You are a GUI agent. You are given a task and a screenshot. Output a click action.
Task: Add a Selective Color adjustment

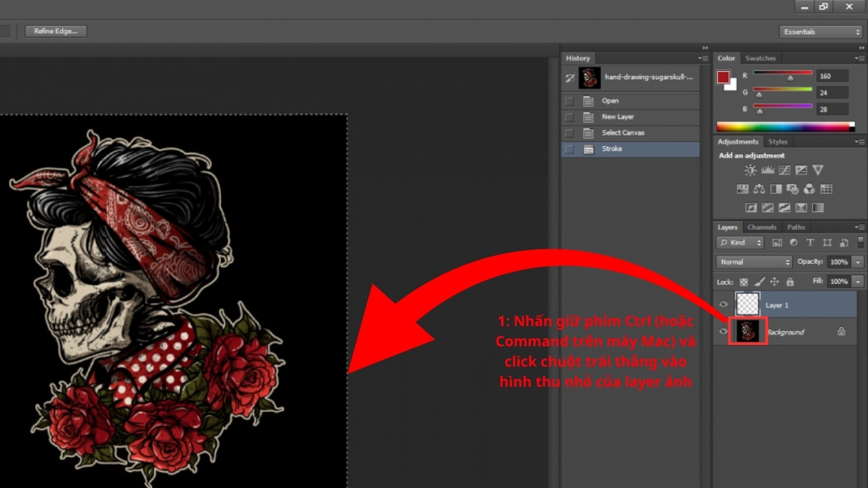coord(801,208)
